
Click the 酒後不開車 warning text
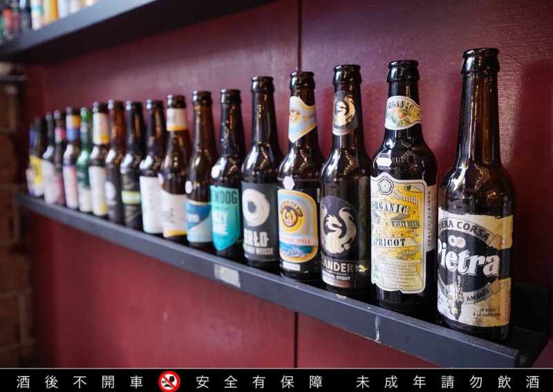coord(79,382)
